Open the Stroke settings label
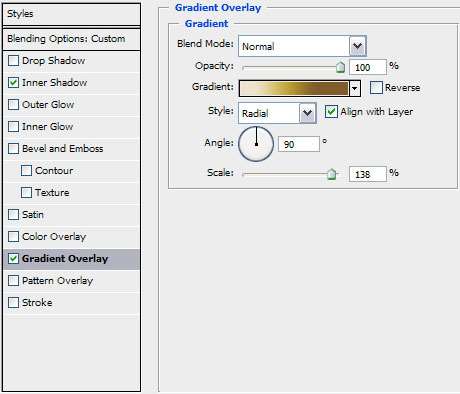The image size is (460, 394). pos(37,303)
